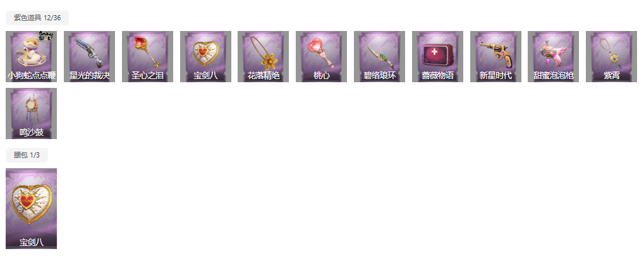Select the 鸣沙鼓 drum item
644x263 pixels.
point(31,113)
